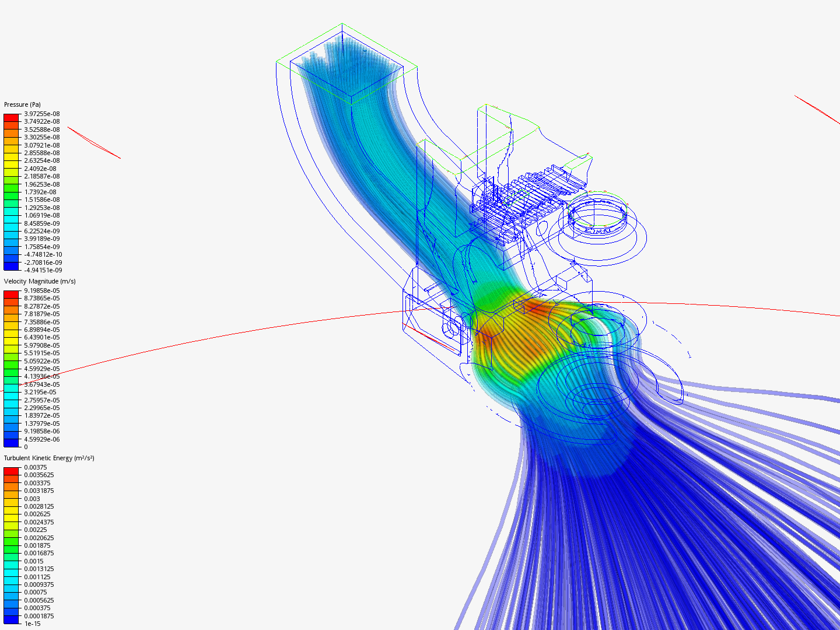Click the "Pressure (Pa)" legend title
This screenshot has width=840, height=630.
22,105
